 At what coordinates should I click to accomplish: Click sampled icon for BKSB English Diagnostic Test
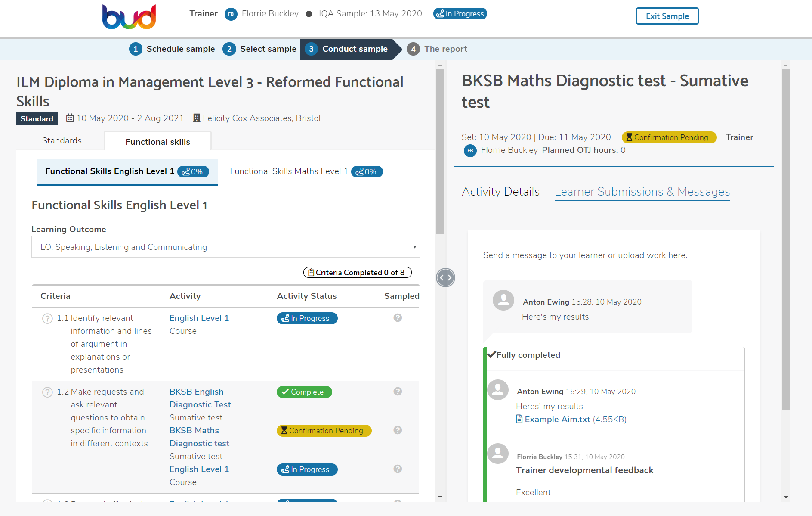coord(398,392)
